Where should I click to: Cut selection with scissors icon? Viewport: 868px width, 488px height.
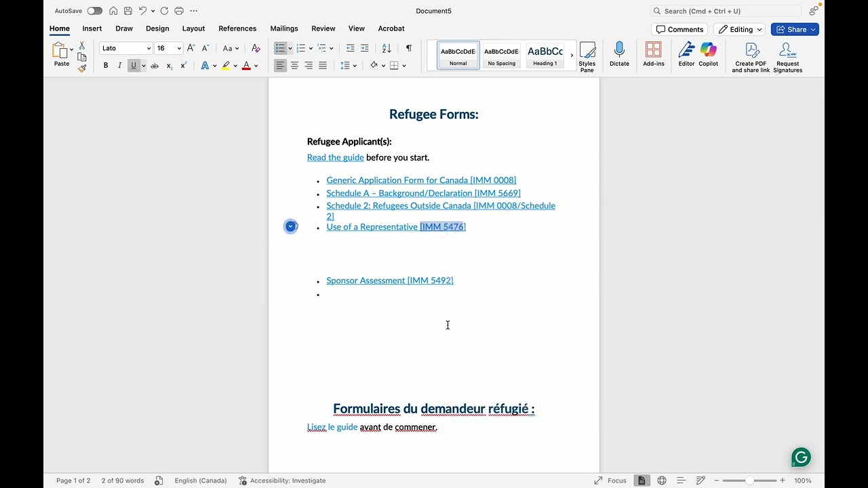point(82,45)
